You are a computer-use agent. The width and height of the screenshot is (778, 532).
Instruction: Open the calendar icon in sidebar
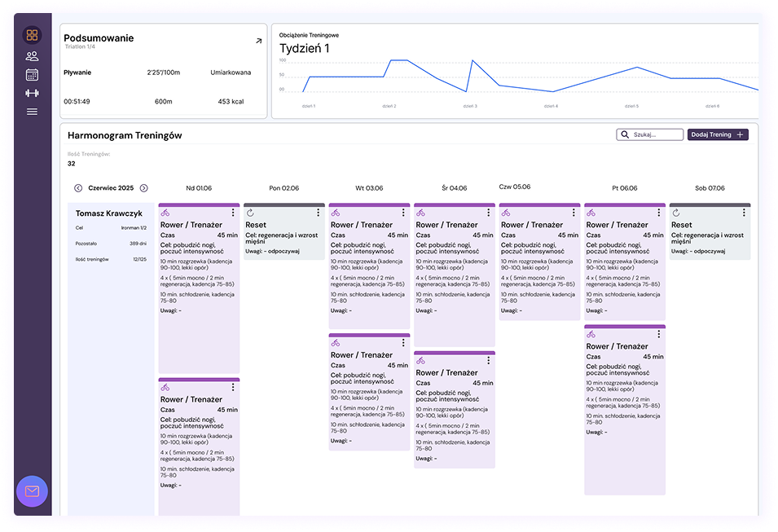32,75
